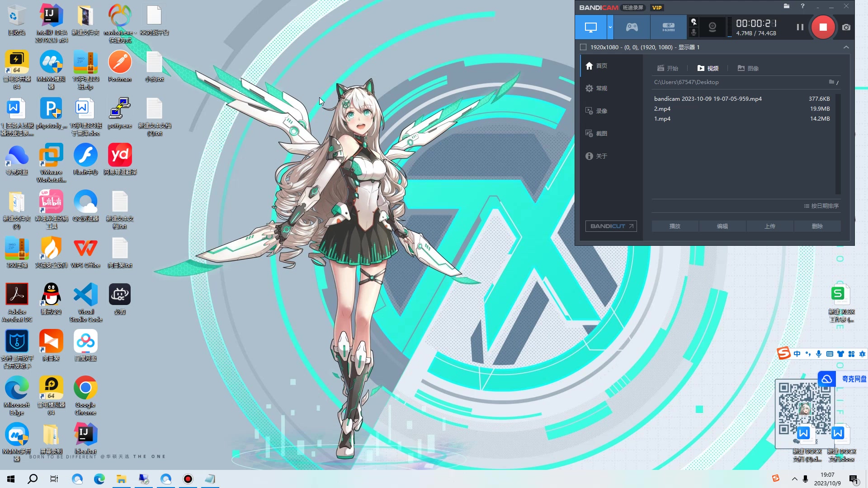Click the 删除 delete button
This screenshot has width=868, height=488.
tap(817, 226)
